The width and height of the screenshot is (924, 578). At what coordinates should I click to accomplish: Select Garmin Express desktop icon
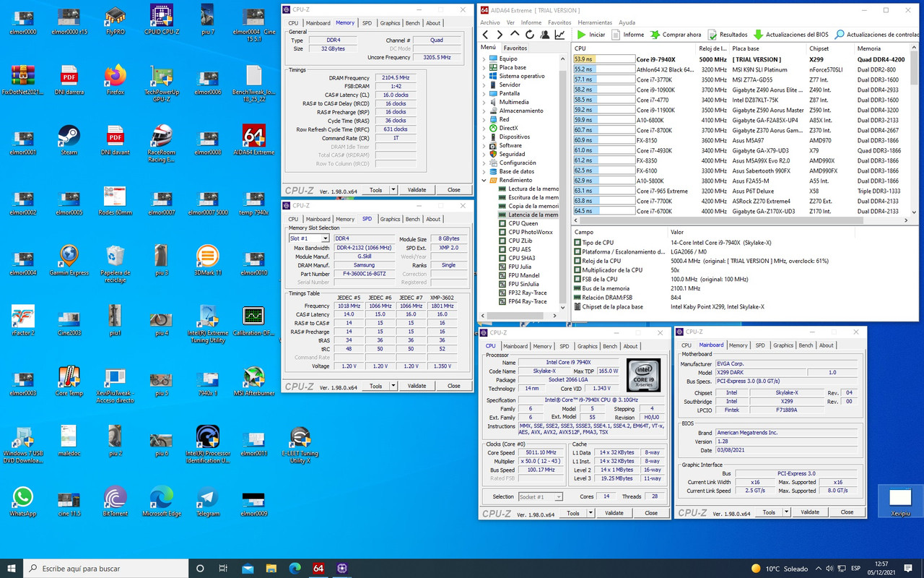[69, 260]
